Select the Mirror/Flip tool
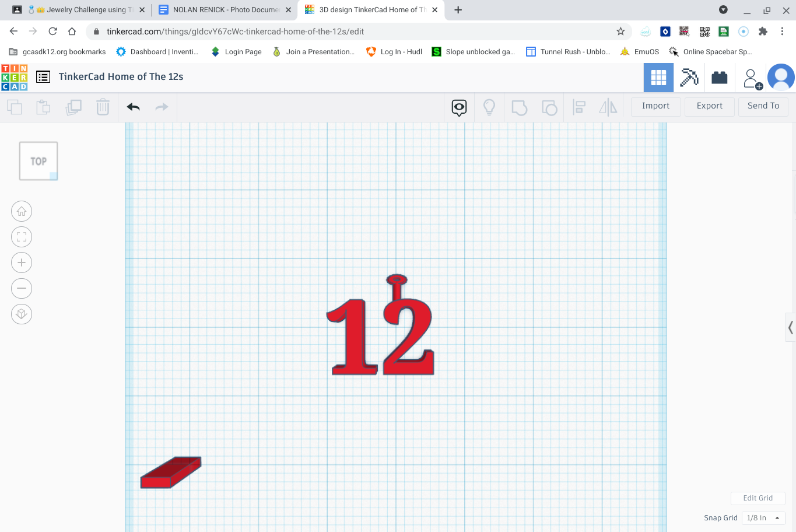The width and height of the screenshot is (796, 532). click(607, 107)
